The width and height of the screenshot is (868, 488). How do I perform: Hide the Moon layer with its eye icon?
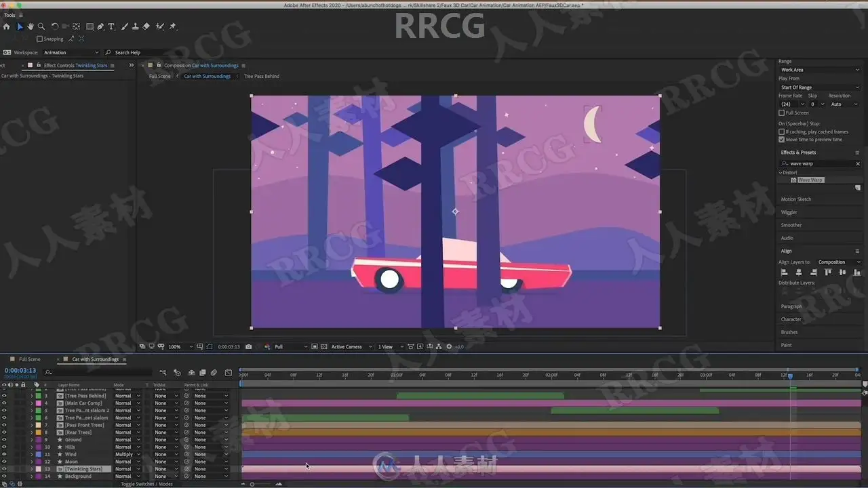pyautogui.click(x=4, y=462)
